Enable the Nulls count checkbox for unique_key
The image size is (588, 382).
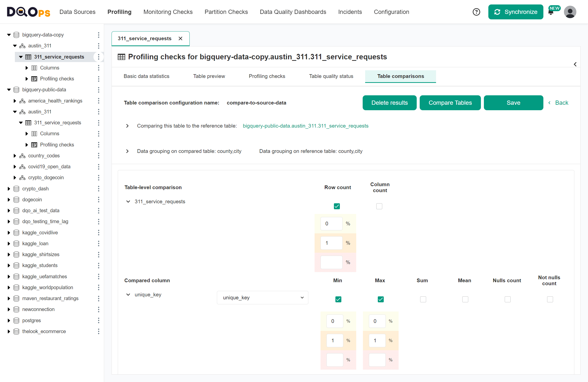[x=507, y=299]
